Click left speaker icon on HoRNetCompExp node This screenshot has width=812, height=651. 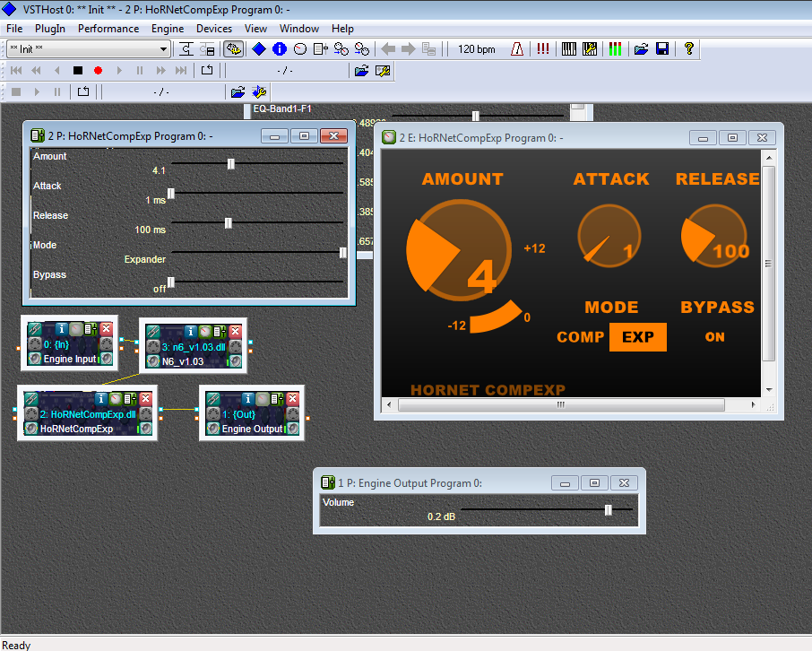(x=31, y=428)
